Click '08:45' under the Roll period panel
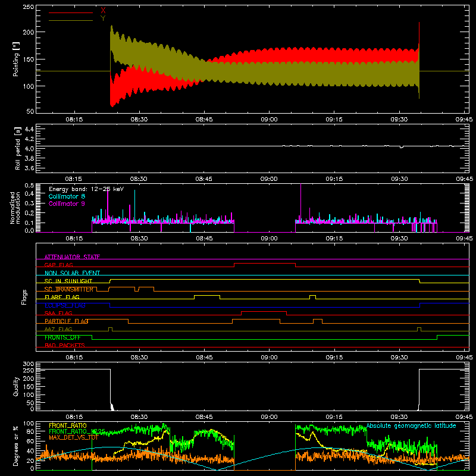The image size is (476, 476). pos(204,179)
